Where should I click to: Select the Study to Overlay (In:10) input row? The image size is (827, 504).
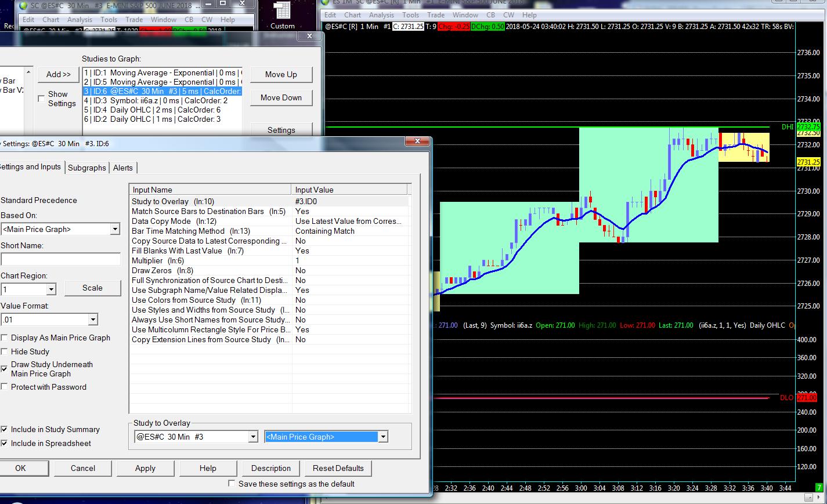click(x=270, y=201)
